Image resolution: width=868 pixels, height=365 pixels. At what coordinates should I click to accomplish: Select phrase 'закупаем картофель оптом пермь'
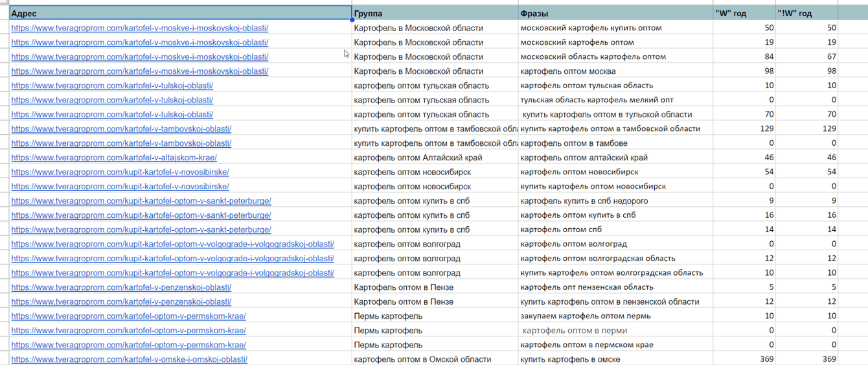[x=586, y=316]
